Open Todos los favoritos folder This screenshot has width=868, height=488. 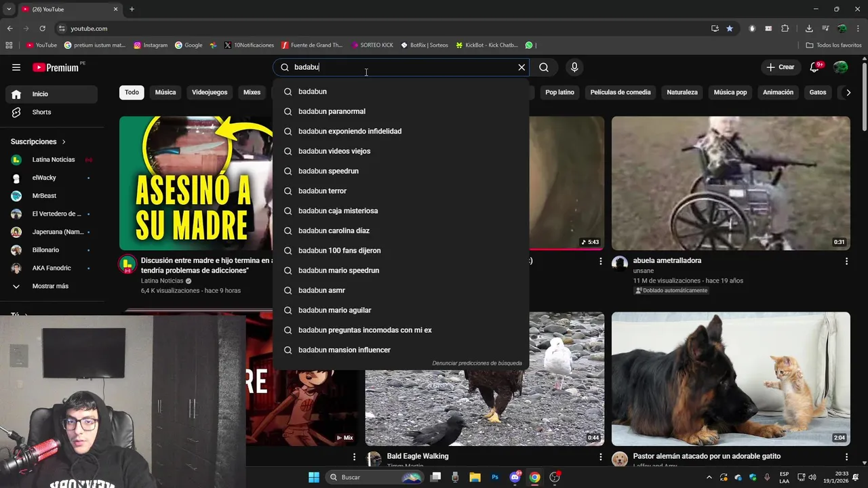[833, 45]
